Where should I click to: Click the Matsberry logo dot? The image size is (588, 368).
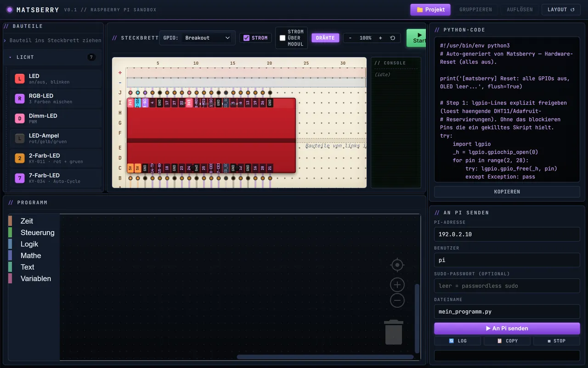(10, 10)
